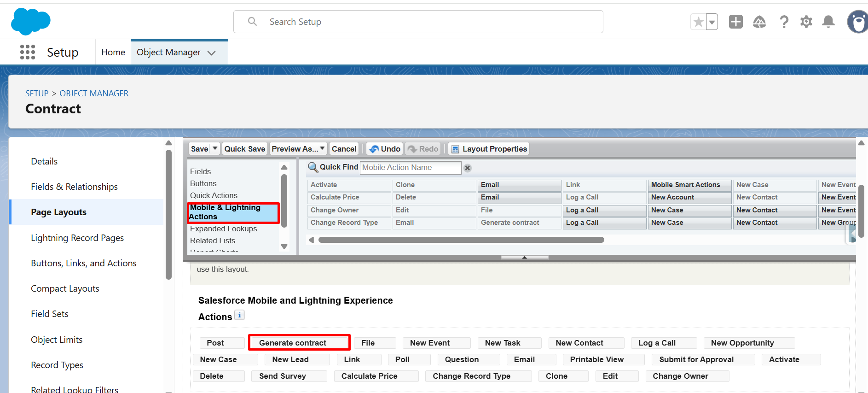
Task: Open the favorites list dropdown arrow
Action: pyautogui.click(x=712, y=22)
